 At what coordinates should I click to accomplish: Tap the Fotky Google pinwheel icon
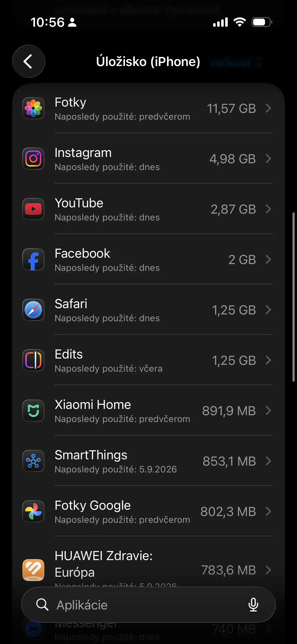[33, 511]
